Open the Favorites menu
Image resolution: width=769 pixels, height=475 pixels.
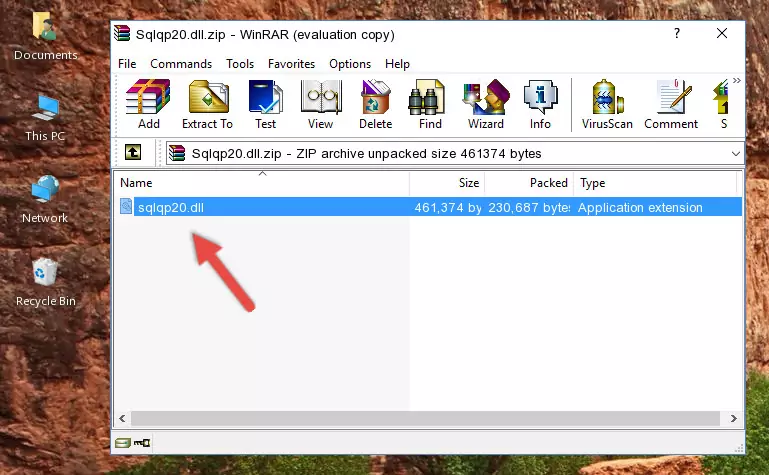click(x=291, y=64)
